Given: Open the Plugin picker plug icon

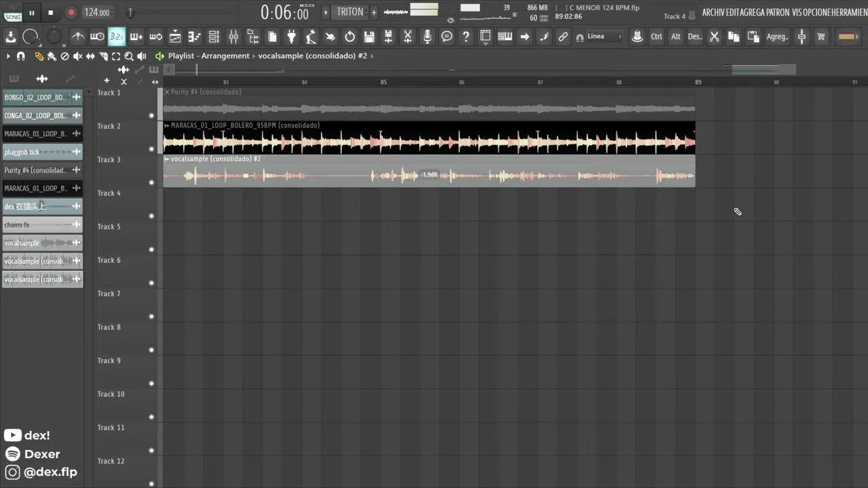Looking at the screenshot, I should pos(292,37).
